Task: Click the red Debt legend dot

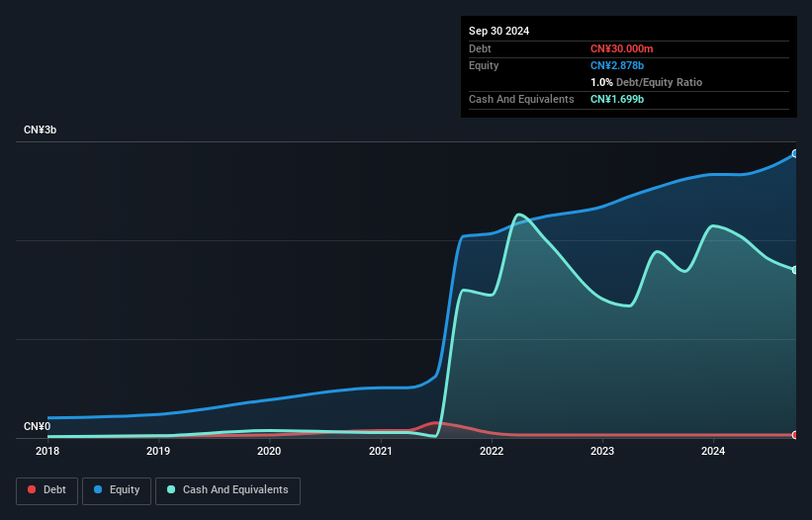Action: coord(32,489)
